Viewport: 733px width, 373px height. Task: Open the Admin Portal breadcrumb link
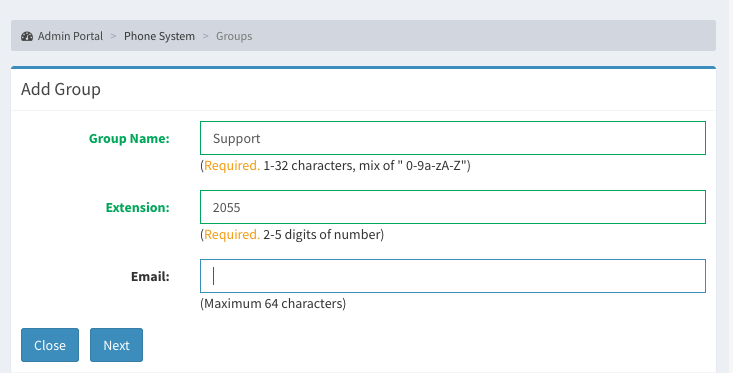(70, 36)
